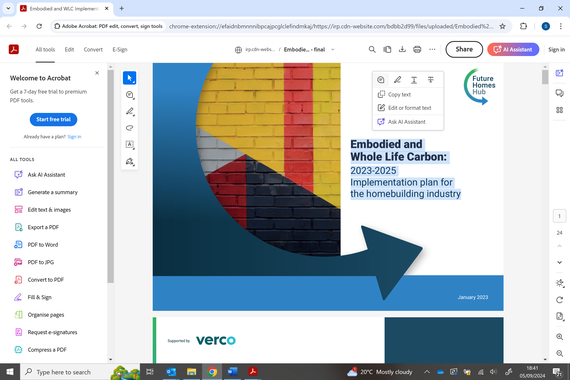Zoom out on the document
Viewport: 570px width, 380px height.
pos(559,353)
